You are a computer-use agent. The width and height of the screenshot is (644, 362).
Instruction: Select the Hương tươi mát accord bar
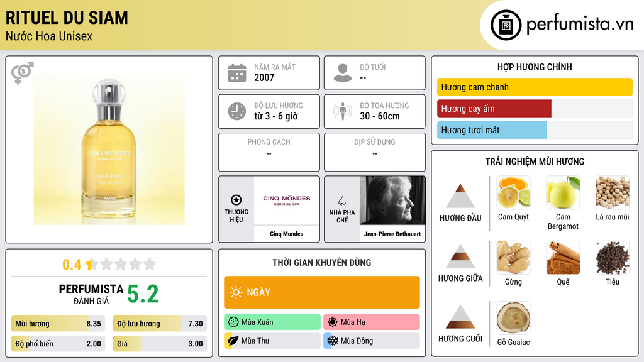(x=535, y=129)
